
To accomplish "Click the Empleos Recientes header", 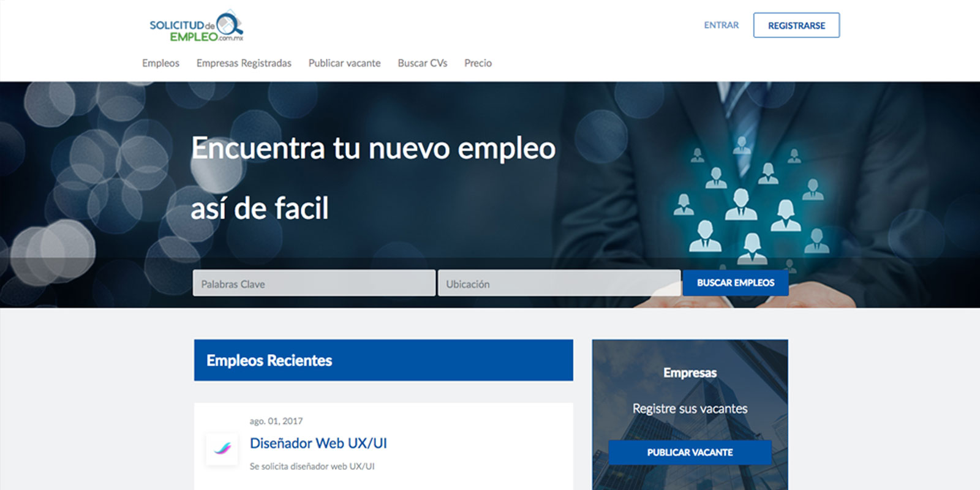I will pos(383,360).
